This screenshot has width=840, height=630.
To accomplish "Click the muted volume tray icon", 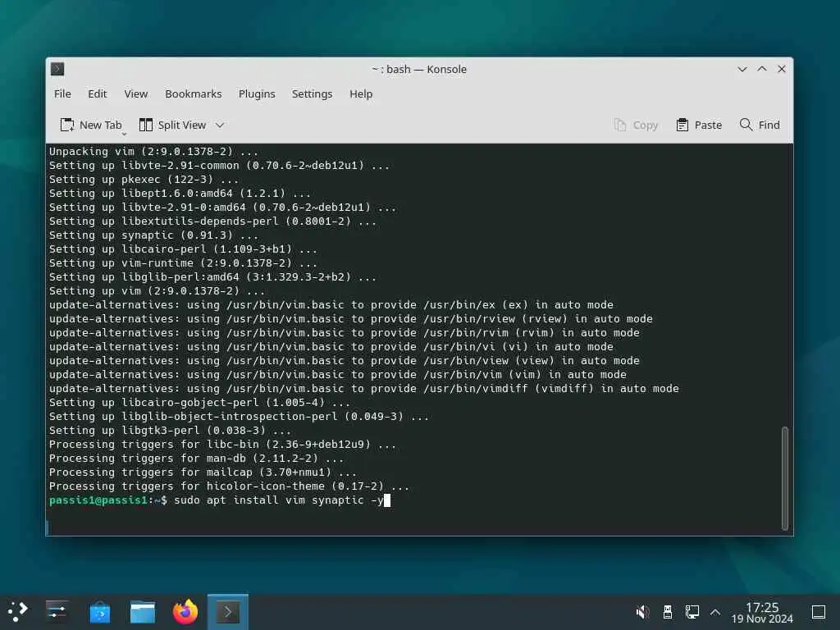I will 642,611.
